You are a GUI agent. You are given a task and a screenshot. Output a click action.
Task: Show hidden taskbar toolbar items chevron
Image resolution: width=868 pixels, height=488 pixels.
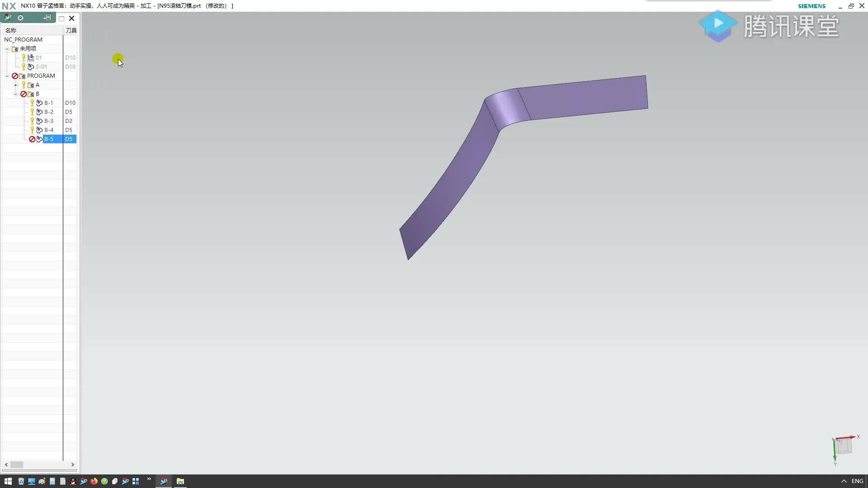(x=149, y=479)
